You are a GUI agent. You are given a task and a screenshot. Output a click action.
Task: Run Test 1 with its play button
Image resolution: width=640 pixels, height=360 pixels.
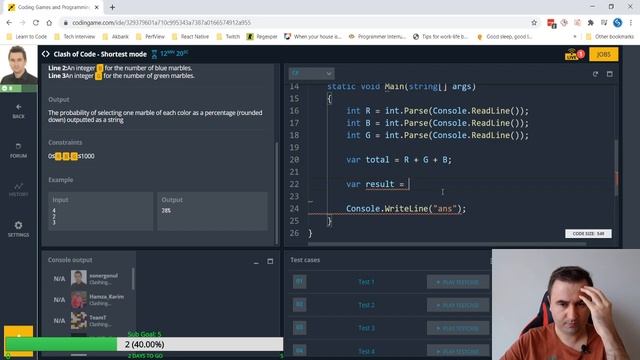[458, 282]
